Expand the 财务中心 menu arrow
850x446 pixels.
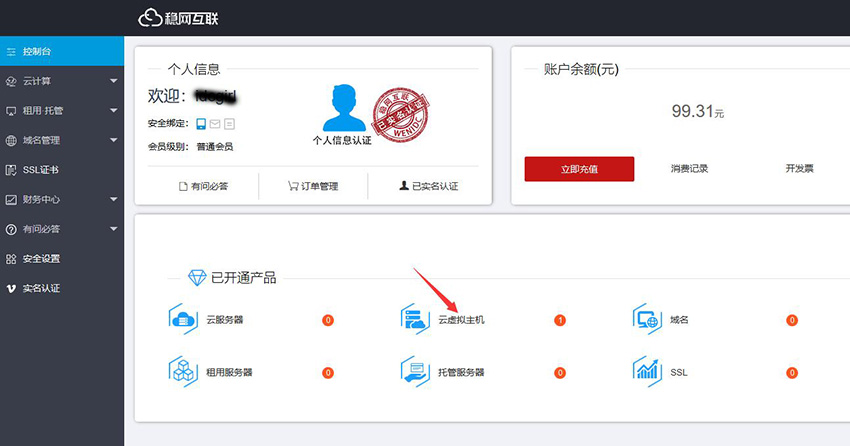pos(113,199)
